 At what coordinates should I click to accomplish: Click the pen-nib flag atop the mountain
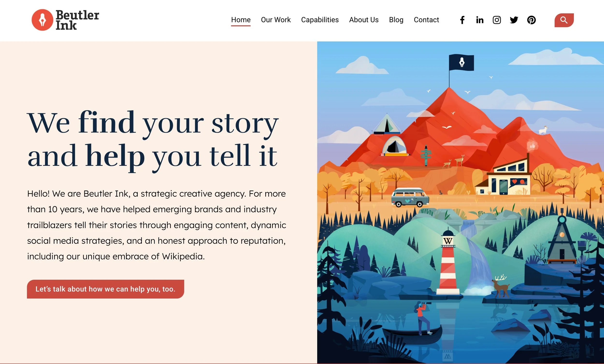pos(461,63)
